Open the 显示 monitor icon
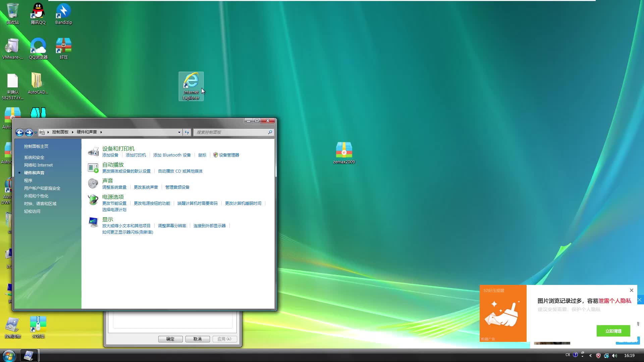The image size is (644, 362). point(93,222)
